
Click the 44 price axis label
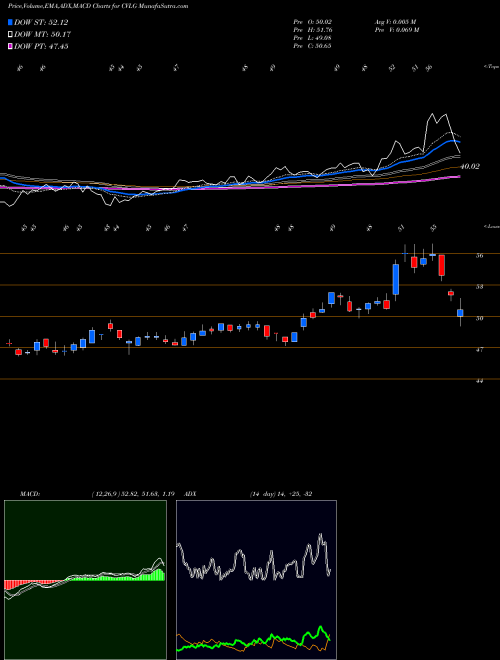[x=479, y=381]
